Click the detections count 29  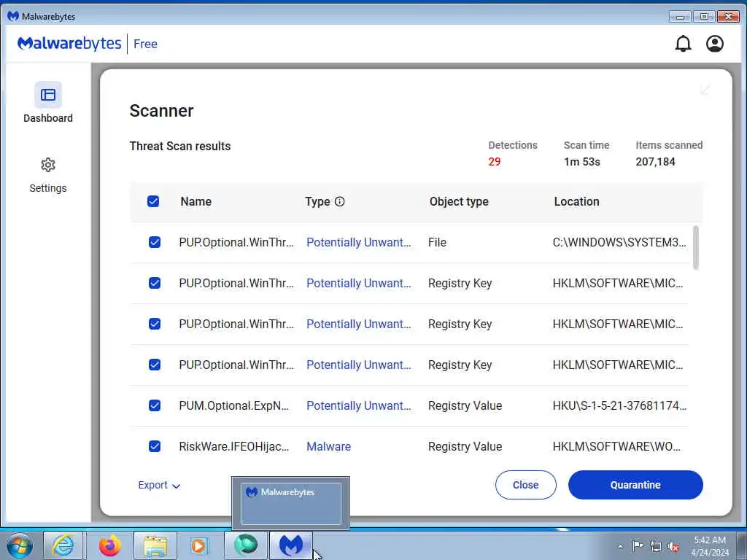[x=495, y=162]
